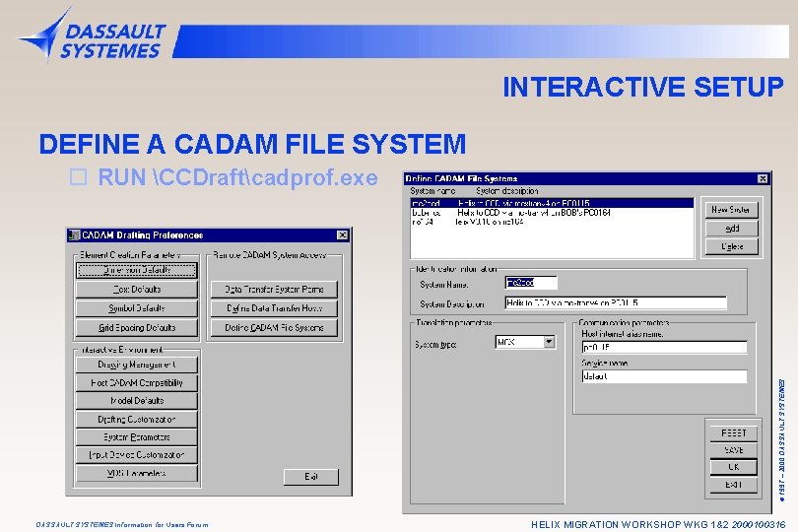This screenshot has height=532, width=798.
Task: Open the Text Defaults settings
Action: tap(136, 290)
